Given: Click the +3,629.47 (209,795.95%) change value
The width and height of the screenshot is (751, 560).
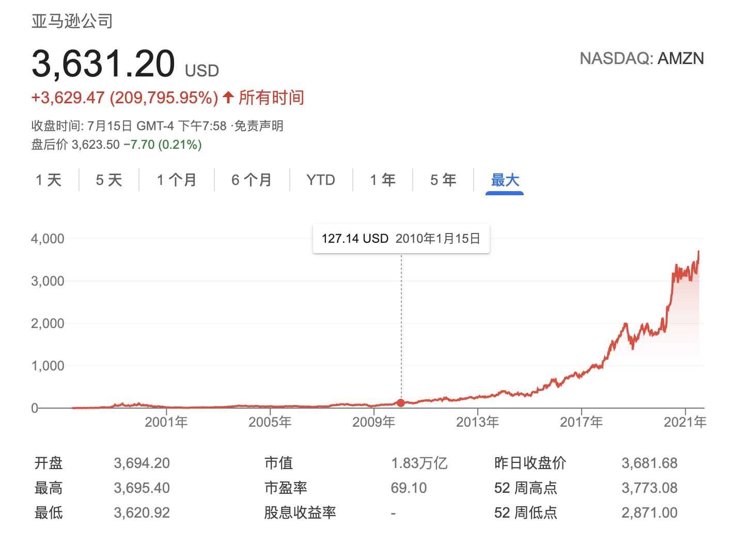Looking at the screenshot, I should (x=125, y=98).
